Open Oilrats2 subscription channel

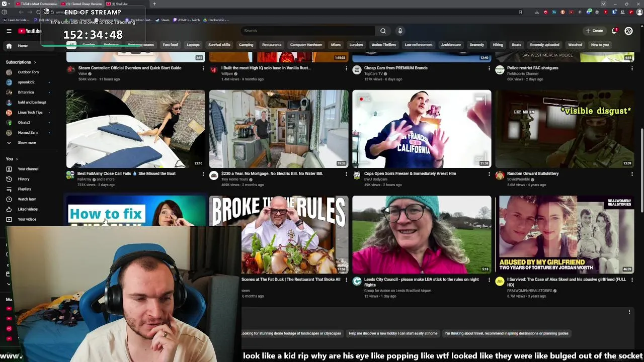[x=24, y=122]
